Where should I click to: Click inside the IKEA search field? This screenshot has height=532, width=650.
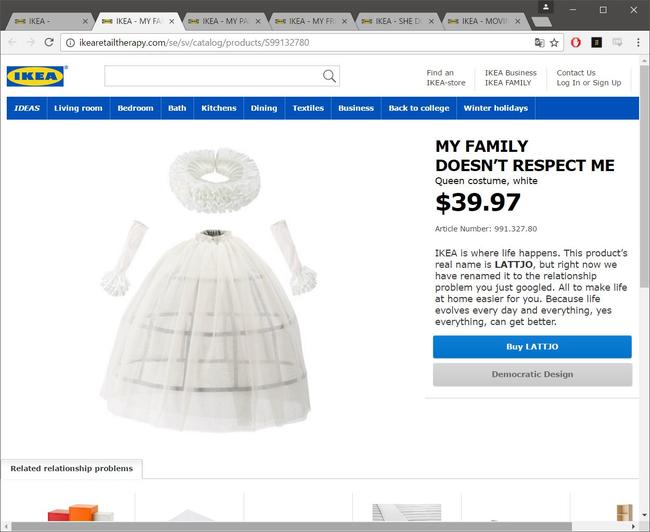[x=213, y=76]
